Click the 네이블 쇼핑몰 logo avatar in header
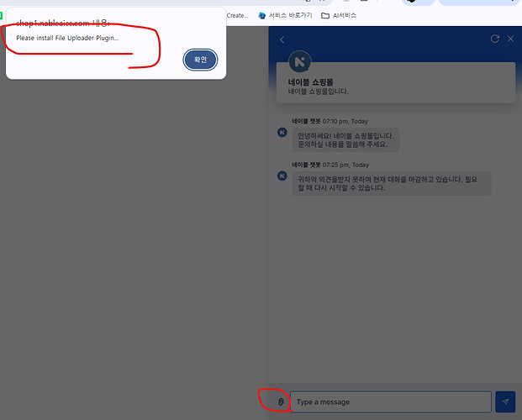 pos(300,64)
